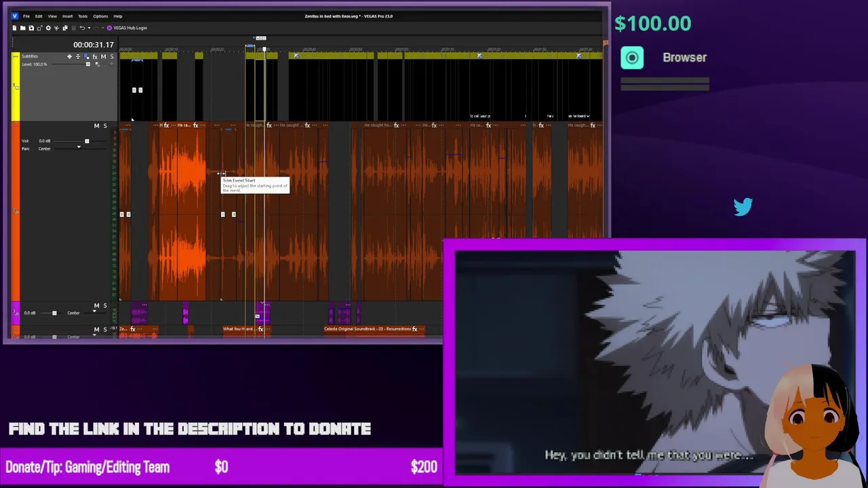
Task: Click the Undo arrow icon
Action: point(82,28)
